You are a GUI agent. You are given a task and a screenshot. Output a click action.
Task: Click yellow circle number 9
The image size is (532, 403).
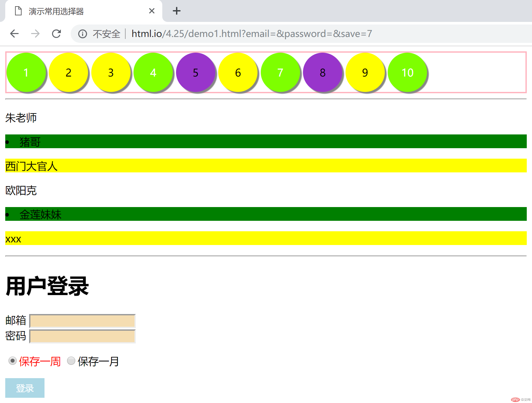pyautogui.click(x=365, y=72)
